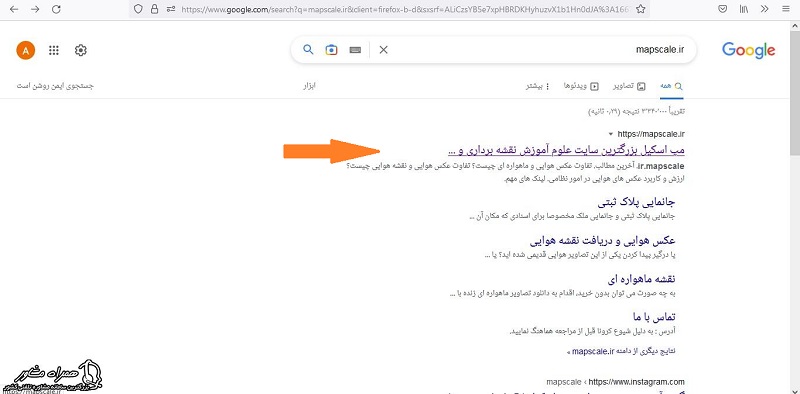Select the همه (All) results tab

pos(671,86)
